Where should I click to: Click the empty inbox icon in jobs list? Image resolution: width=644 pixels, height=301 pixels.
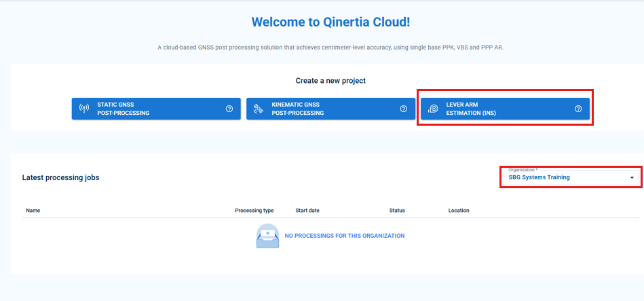coord(267,236)
